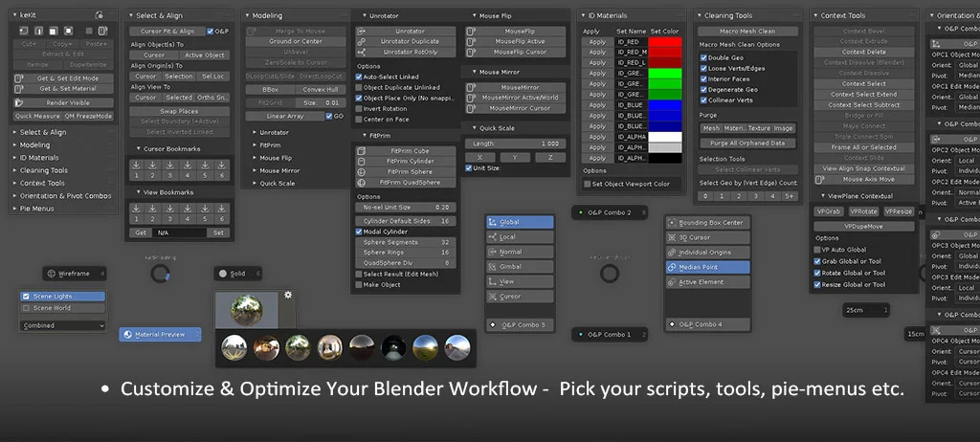The width and height of the screenshot is (980, 442).
Task: Click the Gimbal orientation icon
Action: (493, 267)
